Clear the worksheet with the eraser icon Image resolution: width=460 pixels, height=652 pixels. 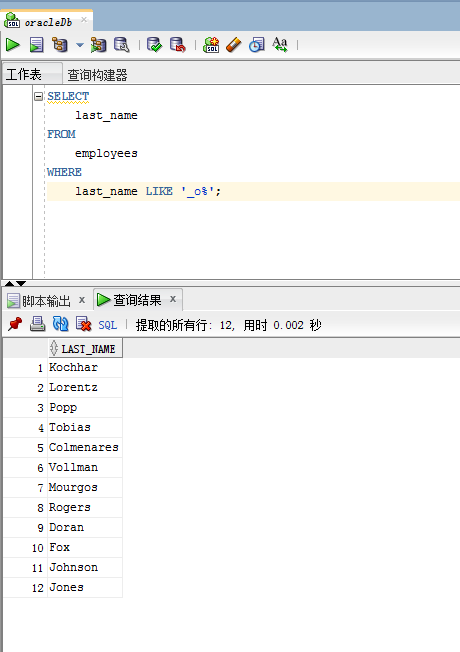tap(234, 44)
